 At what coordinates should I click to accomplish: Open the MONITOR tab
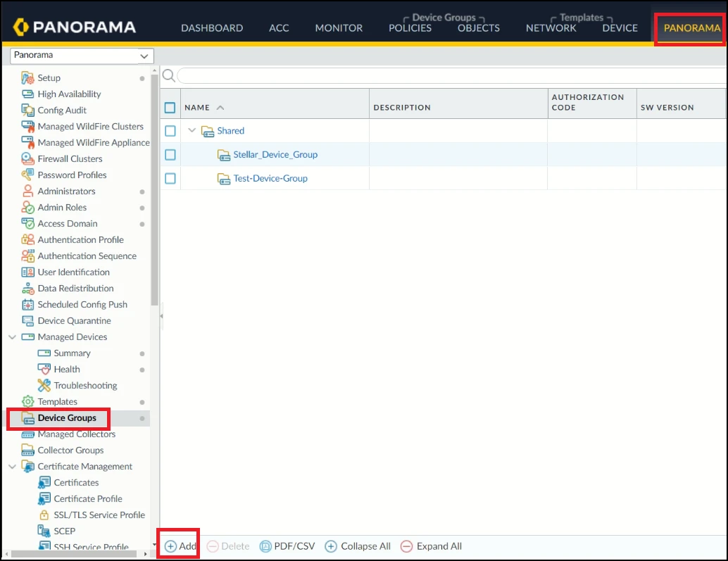[339, 28]
